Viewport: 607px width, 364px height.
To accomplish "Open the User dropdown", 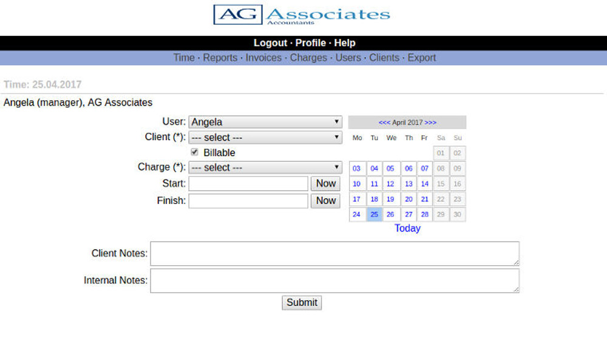I will coord(265,122).
